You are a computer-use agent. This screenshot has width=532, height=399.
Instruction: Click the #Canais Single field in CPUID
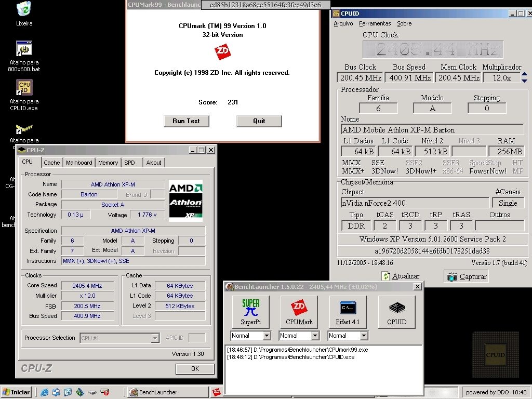[x=508, y=203]
